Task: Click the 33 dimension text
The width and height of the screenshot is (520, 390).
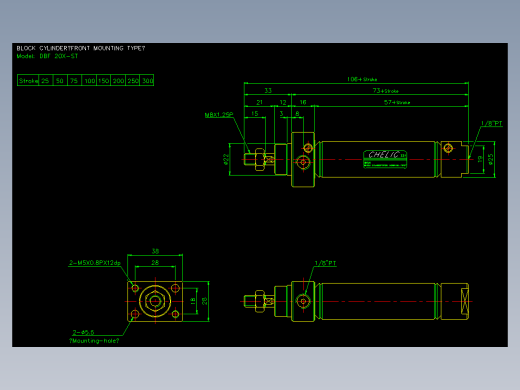Action: [268, 90]
